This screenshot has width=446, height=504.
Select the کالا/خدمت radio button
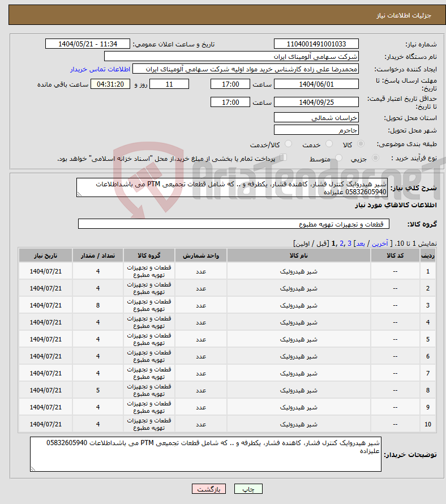point(288,144)
